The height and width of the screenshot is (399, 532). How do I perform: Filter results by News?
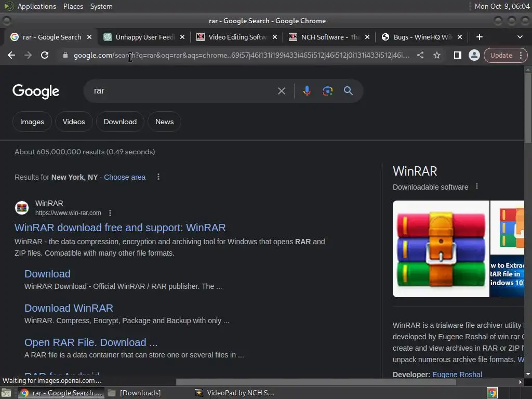pyautogui.click(x=164, y=122)
